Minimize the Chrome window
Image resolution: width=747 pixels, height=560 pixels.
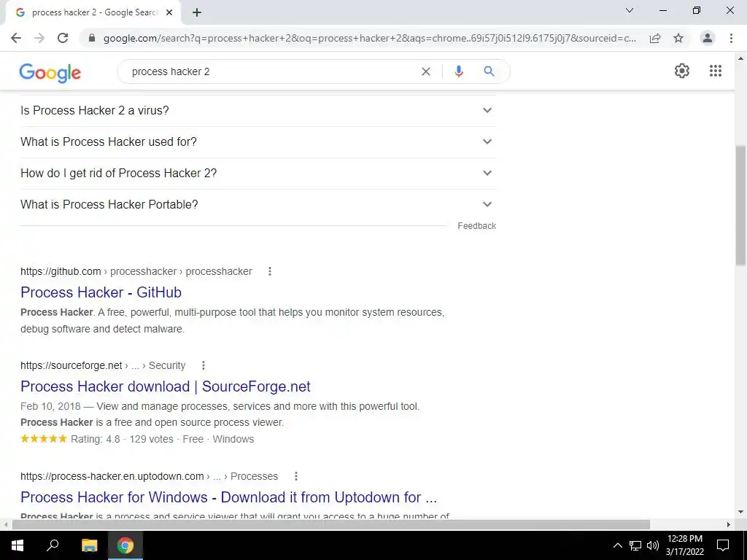[662, 10]
